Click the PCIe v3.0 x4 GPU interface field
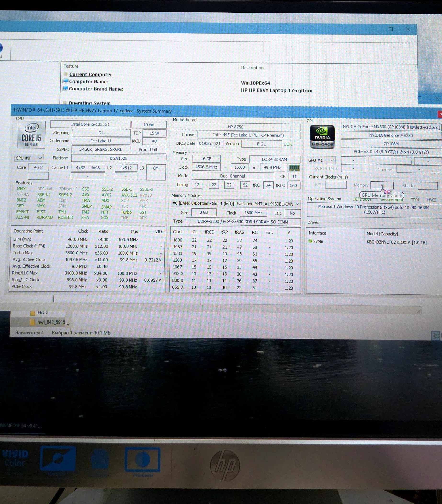 tap(391, 152)
